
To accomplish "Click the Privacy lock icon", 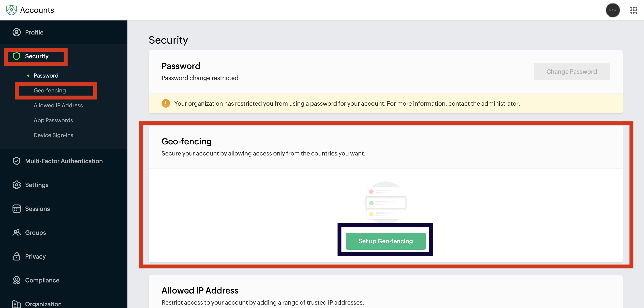I will (x=16, y=256).
